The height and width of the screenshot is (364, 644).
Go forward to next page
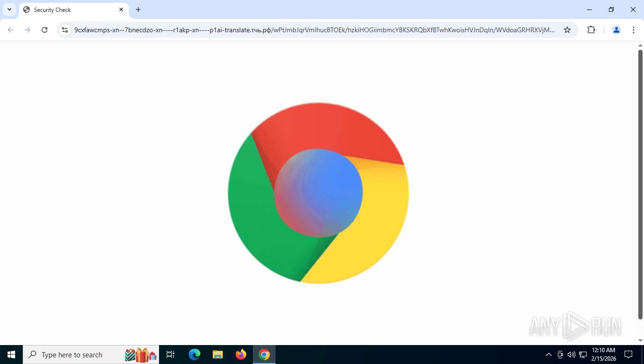click(x=27, y=30)
